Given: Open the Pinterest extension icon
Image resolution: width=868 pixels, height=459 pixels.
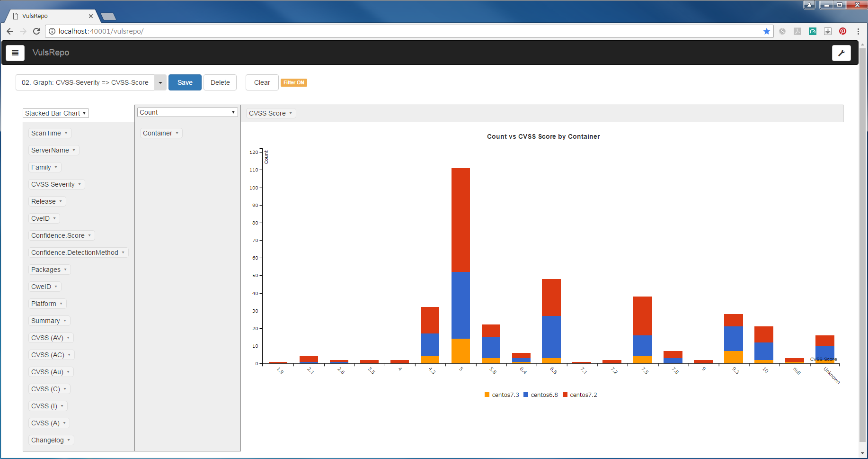Looking at the screenshot, I should click(843, 31).
